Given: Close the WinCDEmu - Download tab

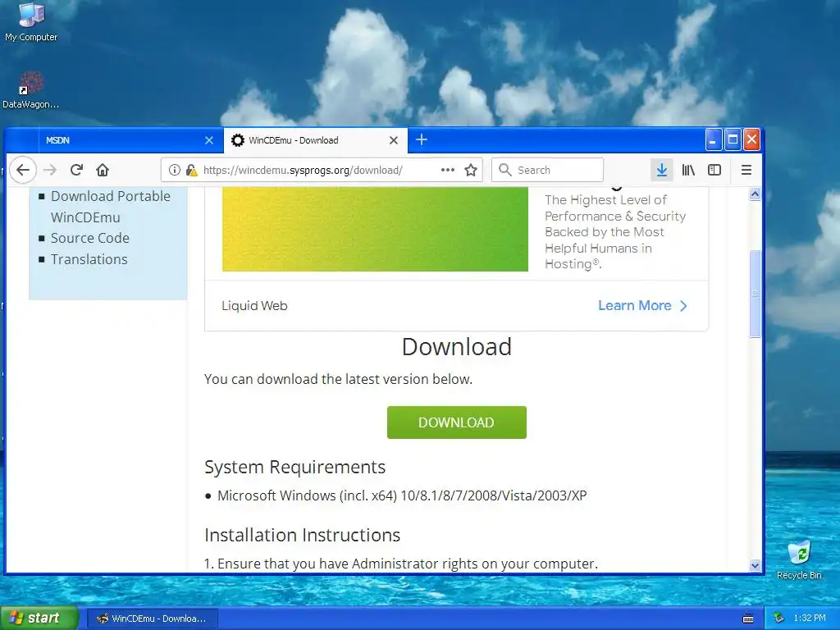Looking at the screenshot, I should click(x=393, y=140).
